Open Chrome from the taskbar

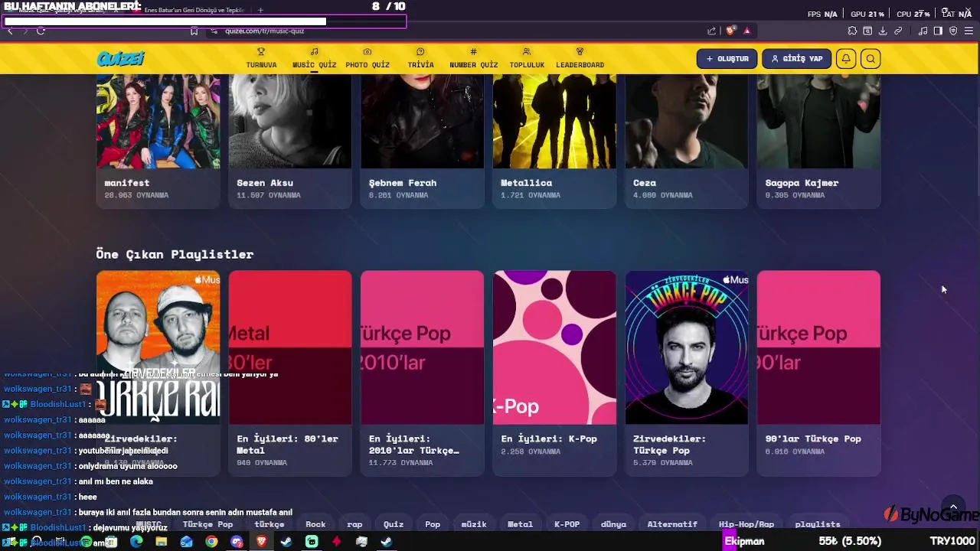pos(211,542)
